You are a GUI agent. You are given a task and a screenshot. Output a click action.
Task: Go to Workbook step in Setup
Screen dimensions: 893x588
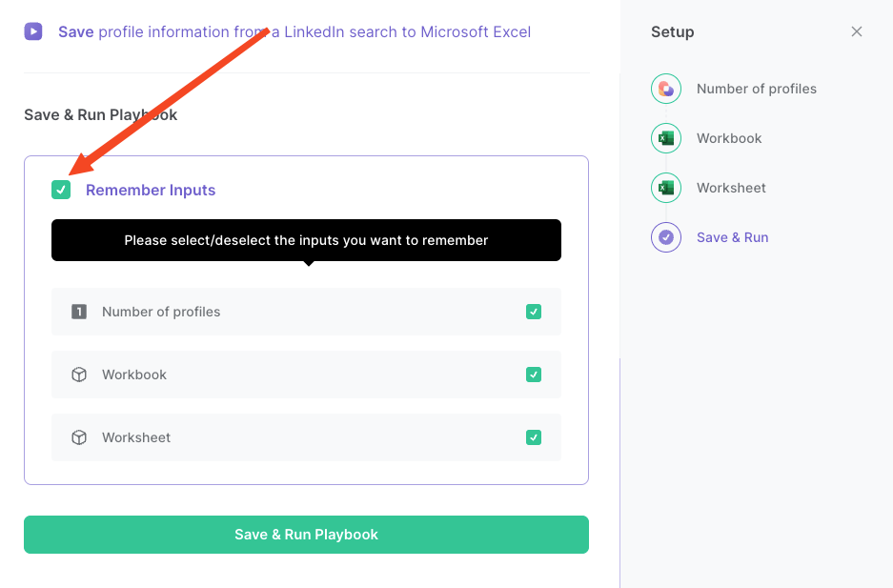[729, 138]
